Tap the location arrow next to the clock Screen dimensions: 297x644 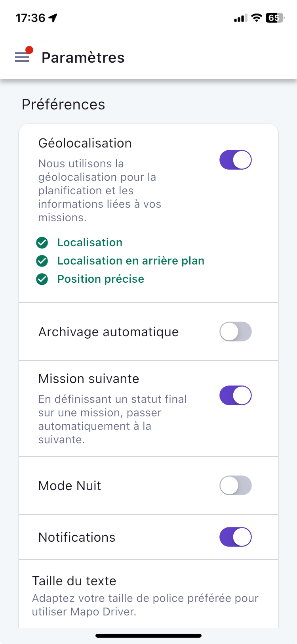click(53, 18)
